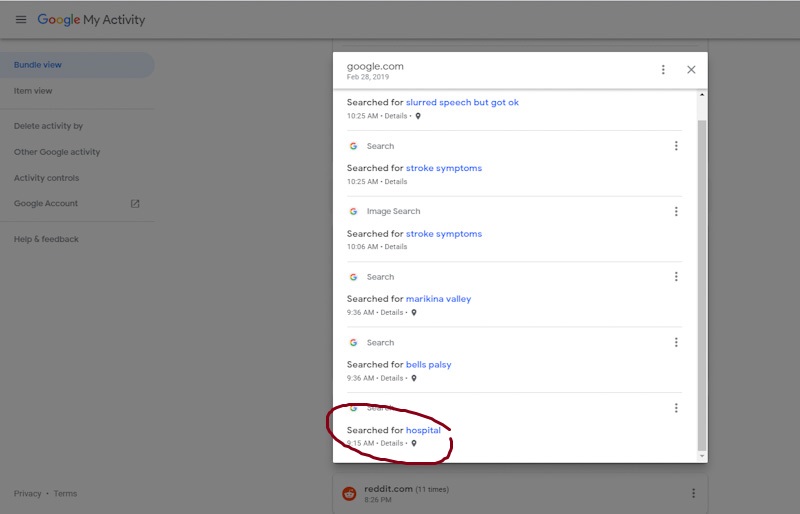Open Delete activity by
This screenshot has height=514, width=800.
pyautogui.click(x=48, y=126)
